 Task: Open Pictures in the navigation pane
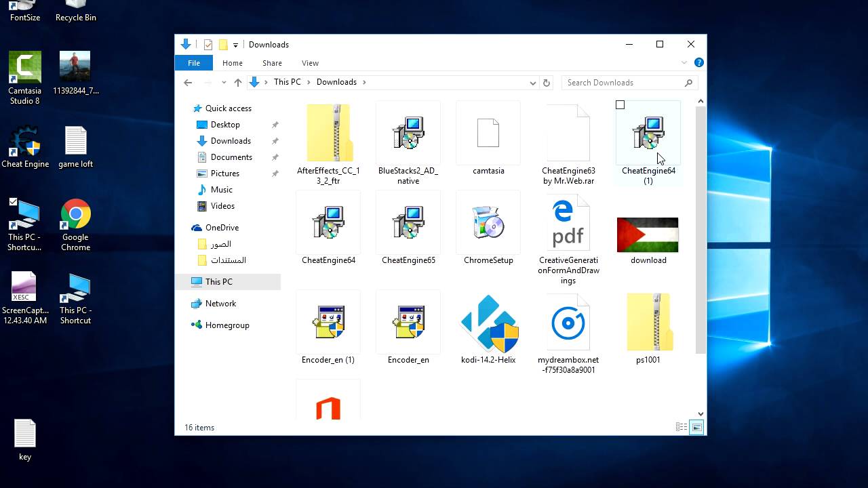click(x=225, y=174)
